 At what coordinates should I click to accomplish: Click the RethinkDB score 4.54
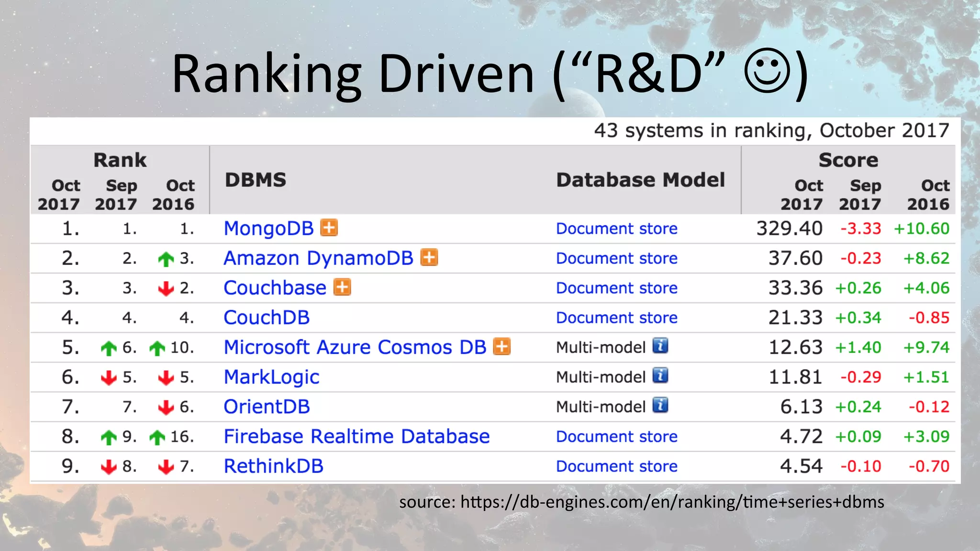tap(802, 466)
